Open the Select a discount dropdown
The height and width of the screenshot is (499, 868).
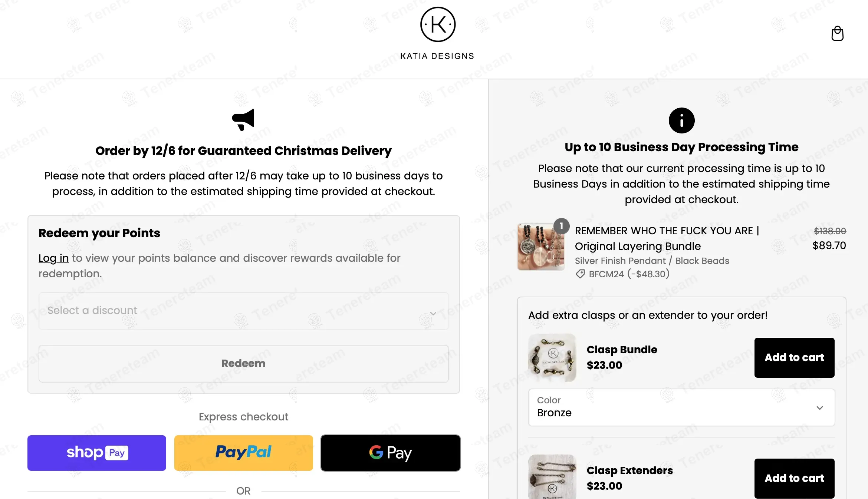pyautogui.click(x=237, y=311)
